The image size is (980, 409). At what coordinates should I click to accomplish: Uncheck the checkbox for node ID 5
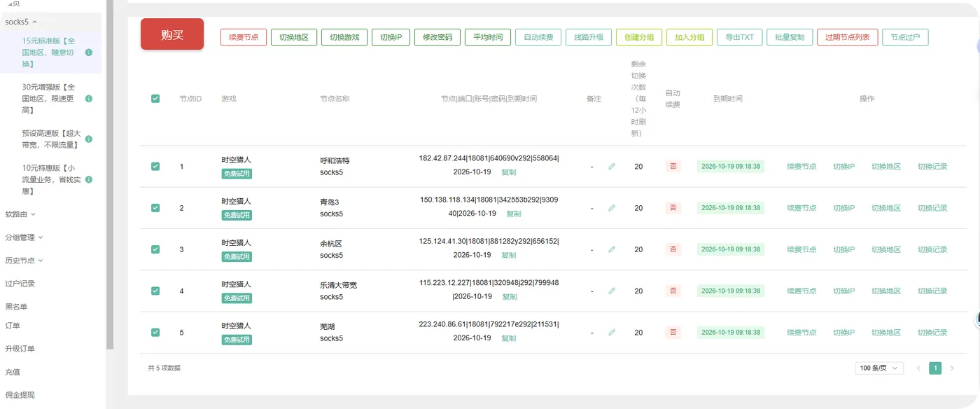coord(155,333)
